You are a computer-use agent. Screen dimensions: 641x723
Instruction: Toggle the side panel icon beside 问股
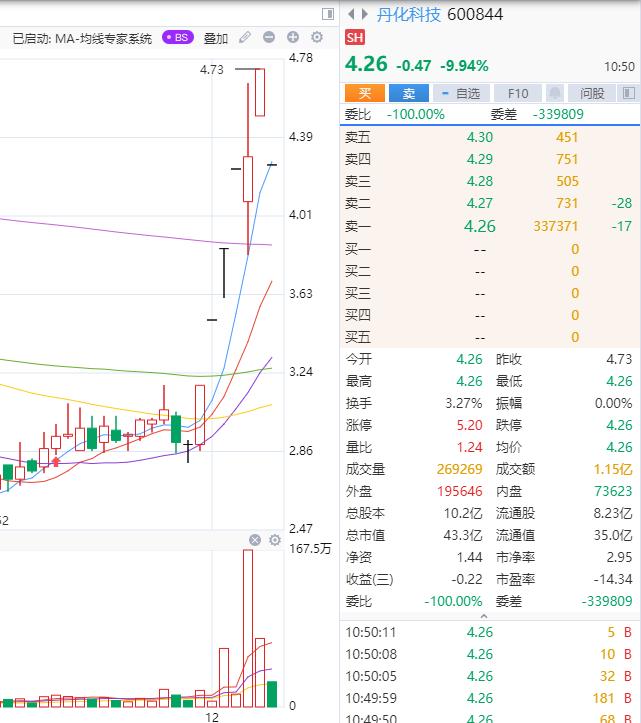627,93
